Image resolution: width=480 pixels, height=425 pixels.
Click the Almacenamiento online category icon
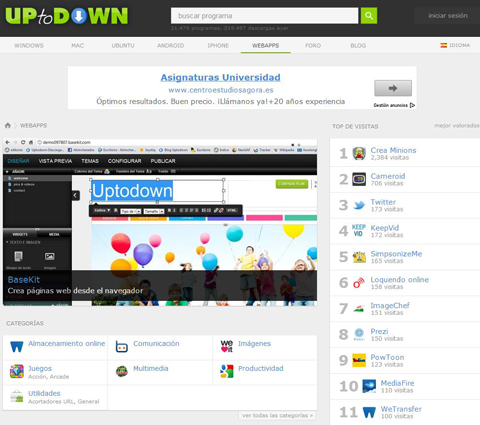tap(17, 347)
